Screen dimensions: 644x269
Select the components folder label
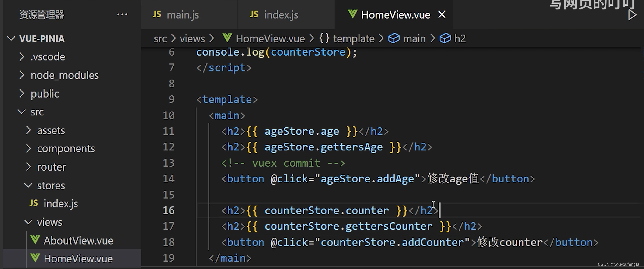[66, 149]
